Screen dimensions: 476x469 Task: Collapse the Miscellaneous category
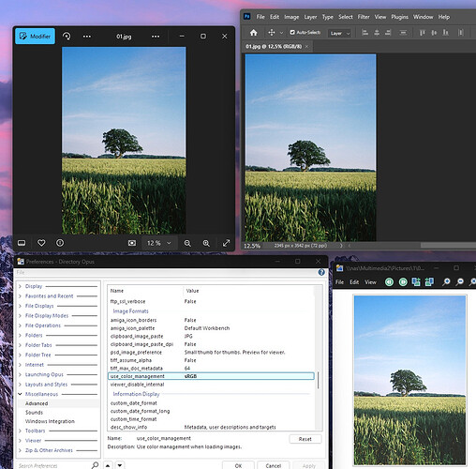click(x=20, y=394)
